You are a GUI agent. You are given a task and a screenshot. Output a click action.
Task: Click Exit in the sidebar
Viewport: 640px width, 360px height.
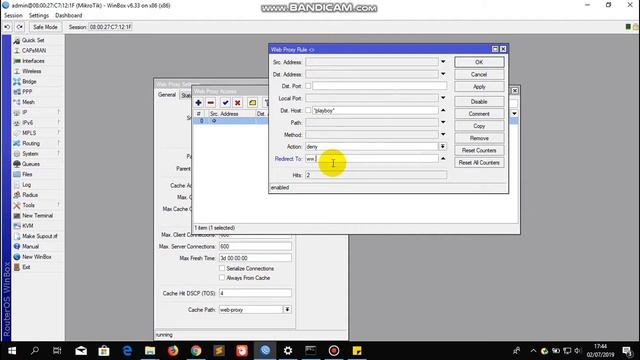coord(26,267)
